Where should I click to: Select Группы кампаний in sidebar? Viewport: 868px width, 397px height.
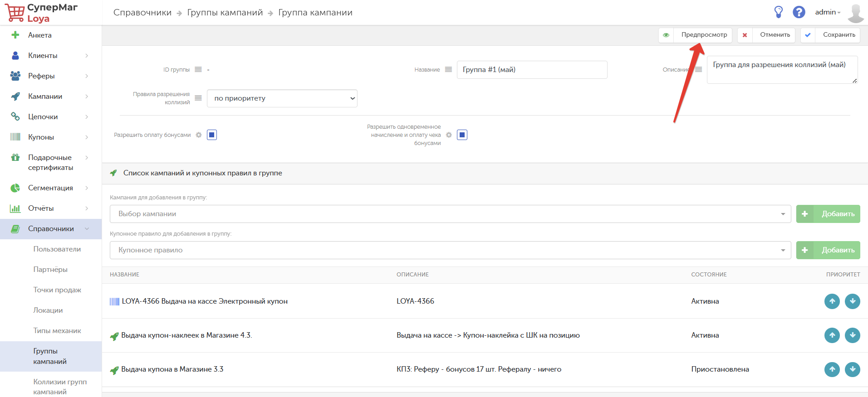point(50,356)
